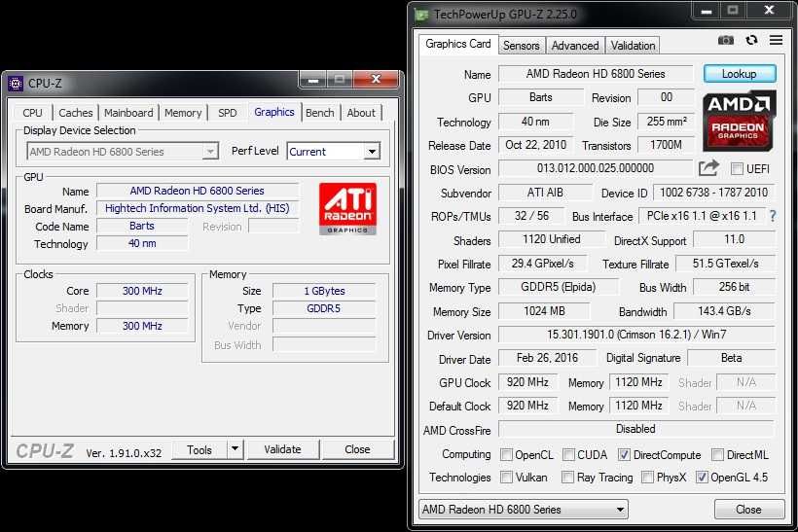Screen dimensions: 798x532
Task: Open the Bench tab
Action: [x=319, y=113]
